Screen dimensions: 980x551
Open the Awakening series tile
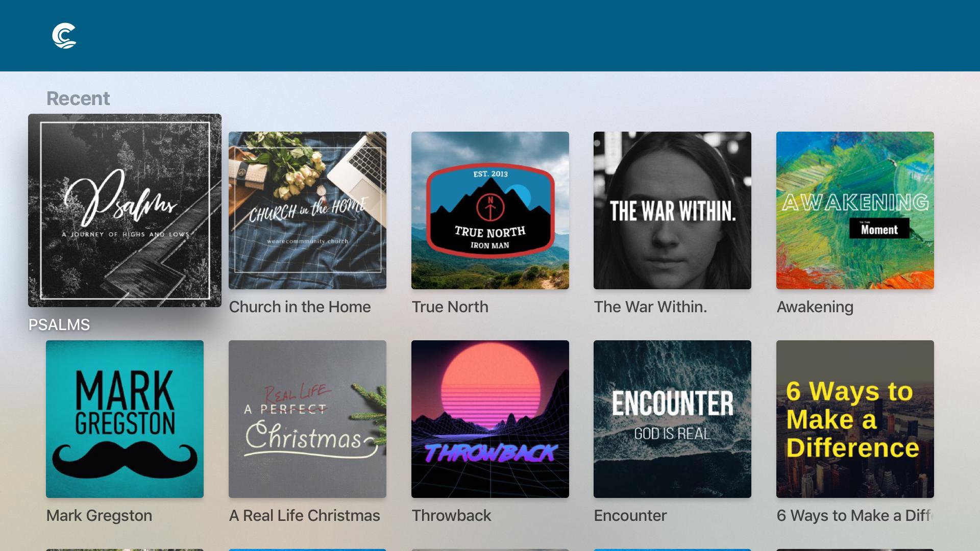pyautogui.click(x=855, y=210)
